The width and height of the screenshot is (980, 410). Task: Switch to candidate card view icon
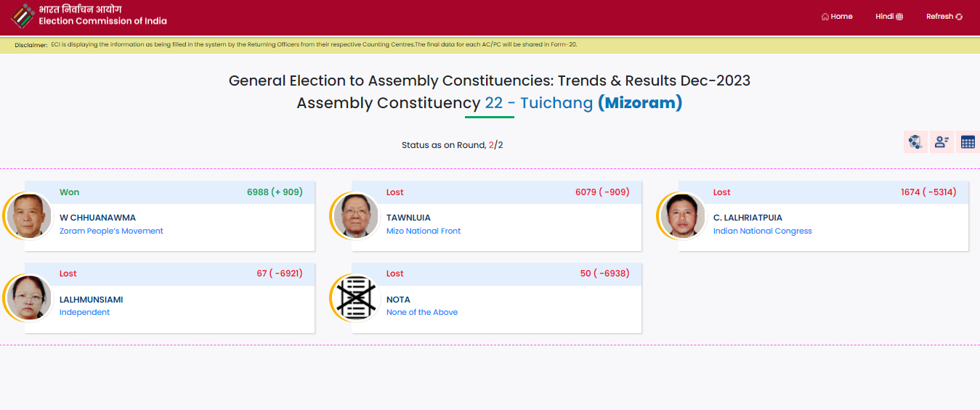click(941, 142)
